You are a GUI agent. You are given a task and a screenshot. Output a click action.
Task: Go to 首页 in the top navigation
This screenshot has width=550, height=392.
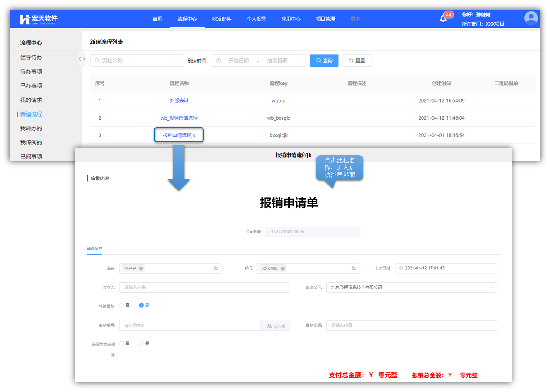[x=157, y=19]
